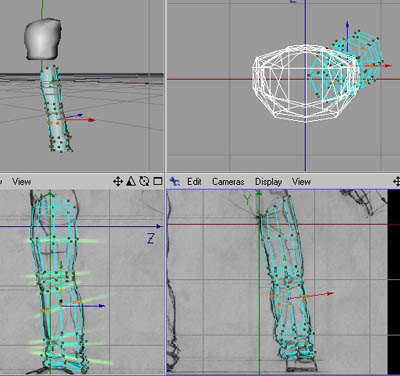
Task: Select the gray head object in perspective view
Action: pyautogui.click(x=42, y=39)
